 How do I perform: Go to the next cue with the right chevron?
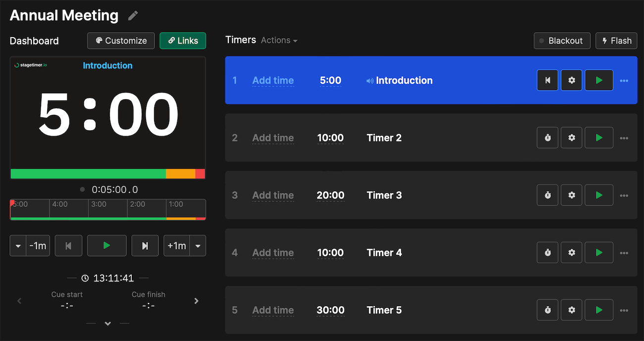coord(196,300)
